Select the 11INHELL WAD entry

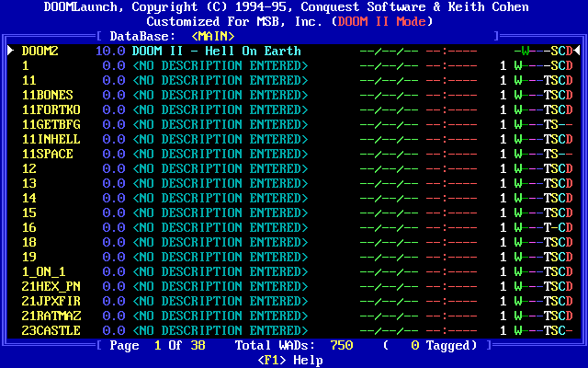(294, 139)
